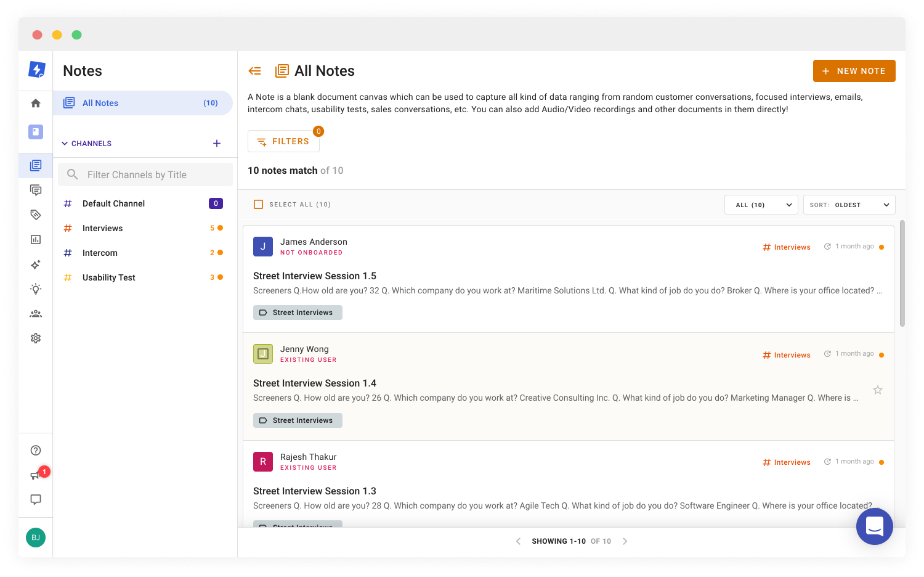The height and width of the screenshot is (577, 924).
Task: Focus the Filter Channels by Title field
Action: pos(145,174)
